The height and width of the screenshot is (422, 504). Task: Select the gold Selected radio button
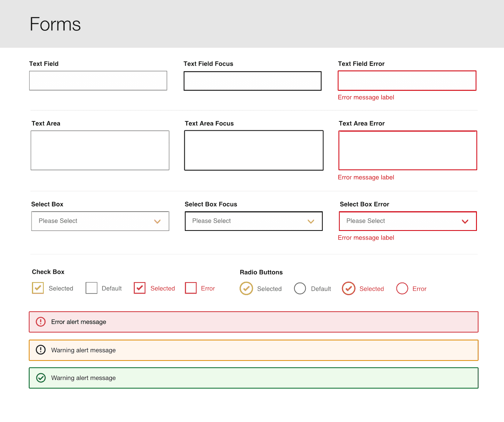246,288
